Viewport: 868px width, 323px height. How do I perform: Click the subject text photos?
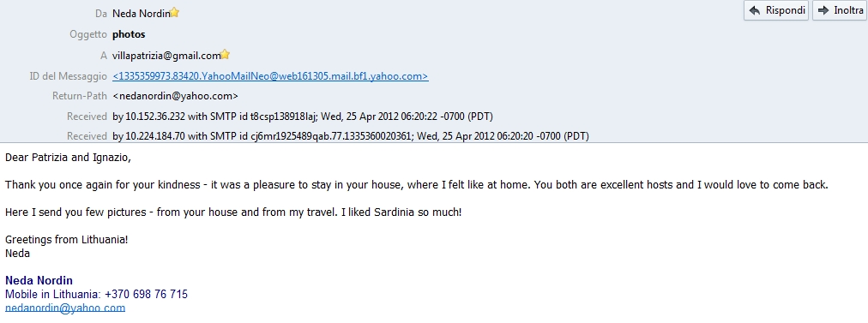coord(129,34)
